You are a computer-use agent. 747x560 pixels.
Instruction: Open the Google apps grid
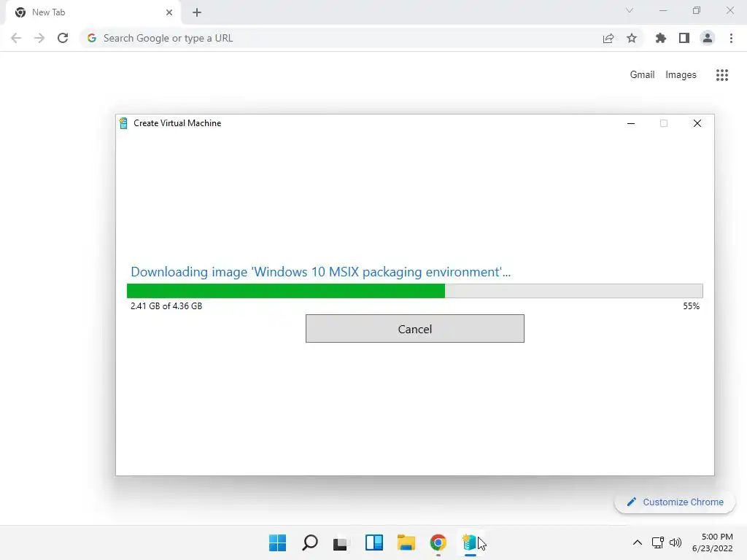pos(722,75)
